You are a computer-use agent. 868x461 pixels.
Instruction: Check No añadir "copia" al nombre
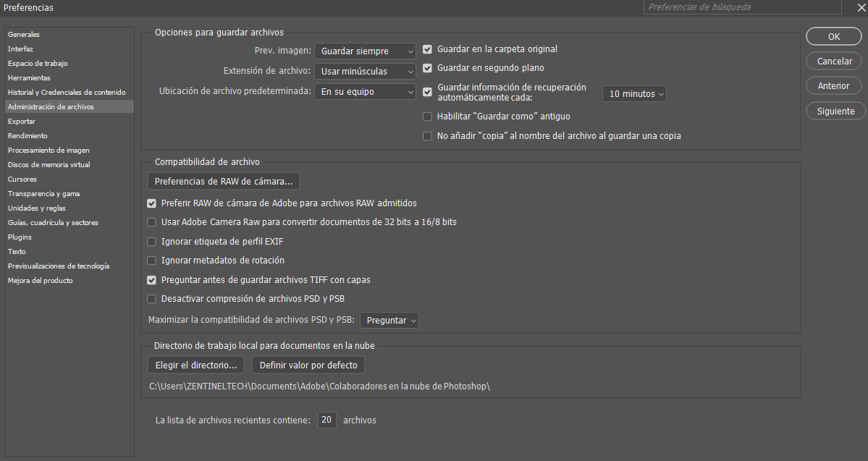click(x=427, y=136)
